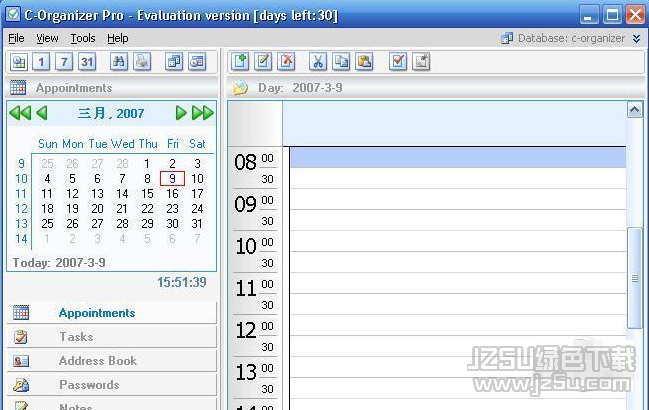This screenshot has height=410, width=649.
Task: Go to next month with single-right arrow
Action: tap(181, 113)
